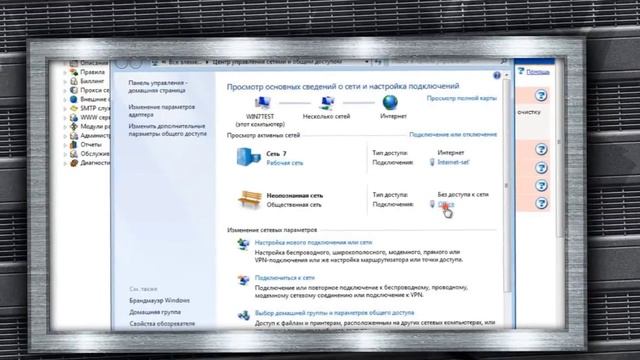Expand the WWW server tree node
The width and height of the screenshot is (640, 360).
[x=65, y=118]
